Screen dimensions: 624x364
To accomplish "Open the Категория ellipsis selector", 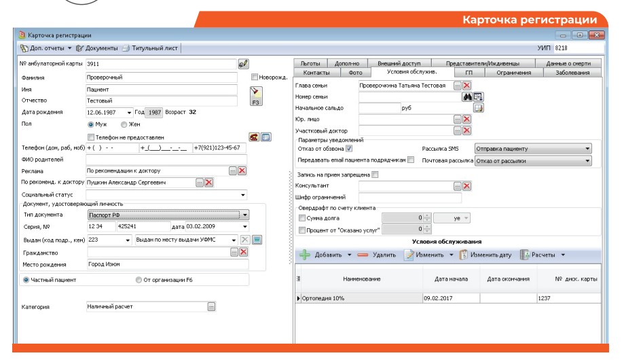I will click(211, 307).
